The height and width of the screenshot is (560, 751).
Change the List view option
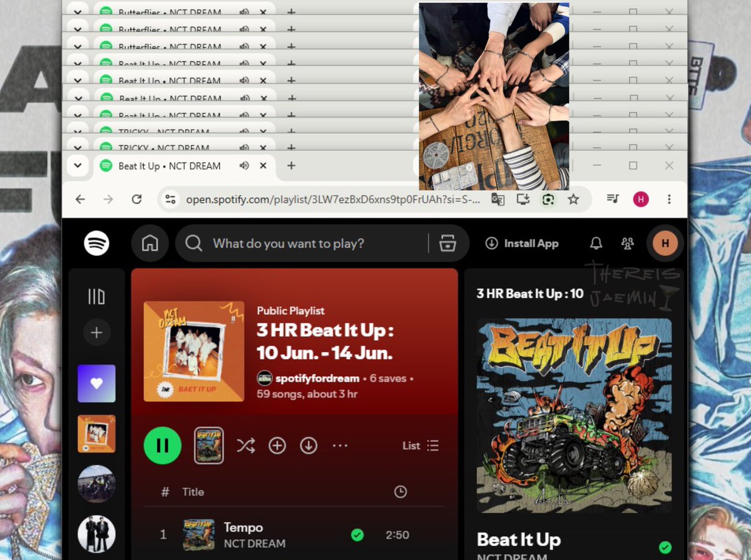(421, 445)
